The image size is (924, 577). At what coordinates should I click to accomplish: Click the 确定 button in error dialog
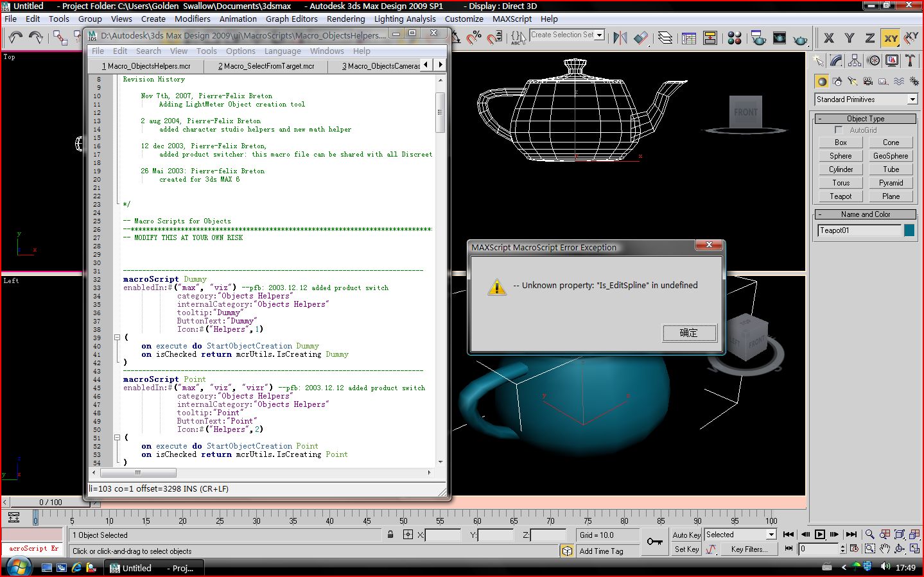click(688, 332)
